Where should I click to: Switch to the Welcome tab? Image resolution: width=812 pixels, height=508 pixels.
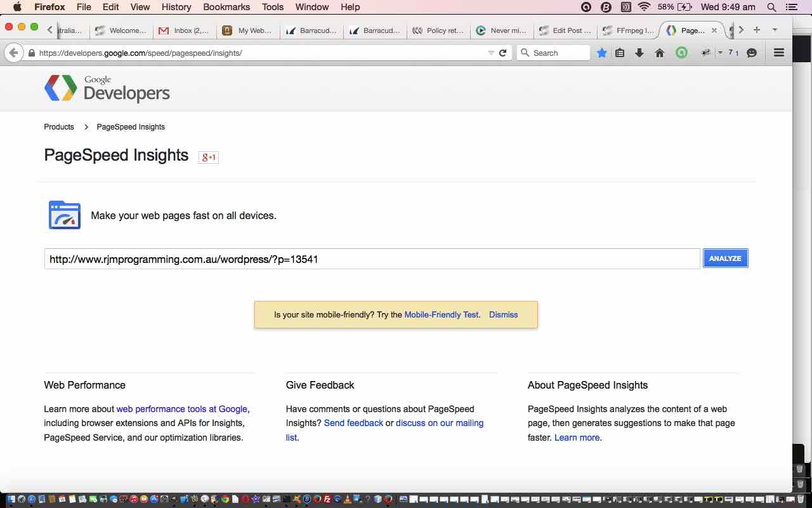(121, 30)
